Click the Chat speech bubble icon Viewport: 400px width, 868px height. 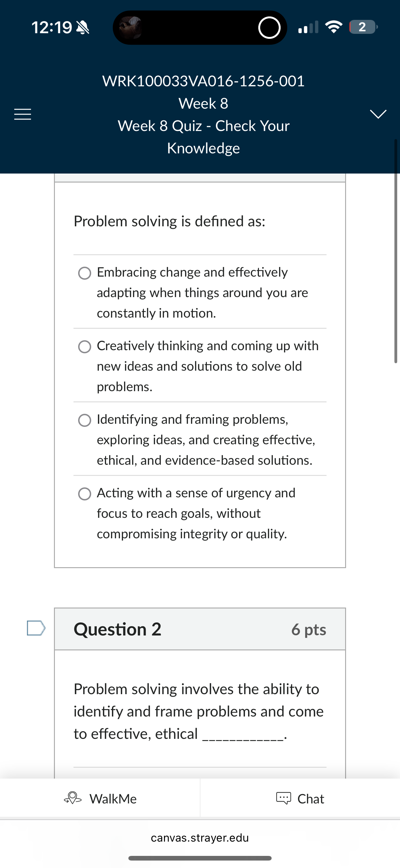[283, 798]
